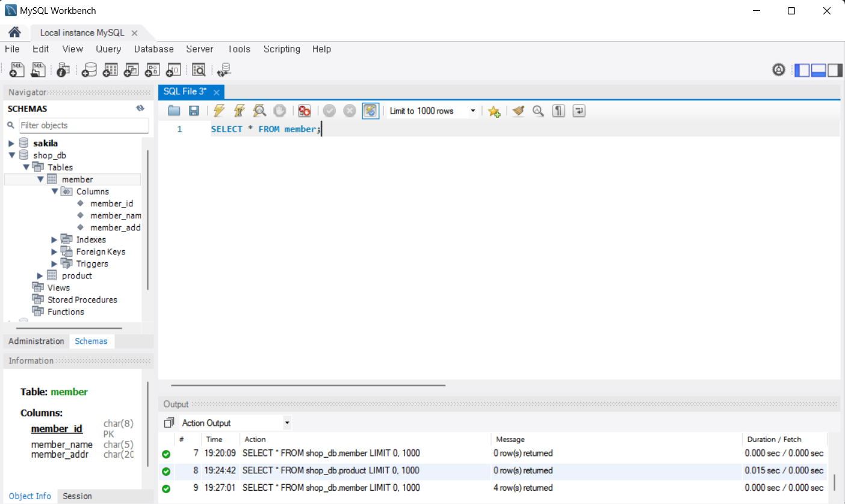Screen dimensions: 845x504
Task: Open the Database menu
Action: click(x=154, y=49)
